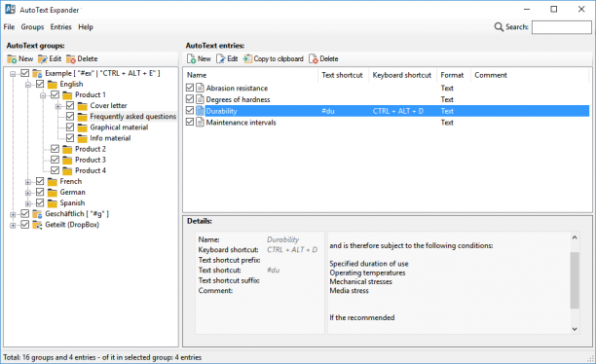The height and width of the screenshot is (364, 596).
Task: Click the Abrasion resistance document icon
Action: pyautogui.click(x=200, y=89)
